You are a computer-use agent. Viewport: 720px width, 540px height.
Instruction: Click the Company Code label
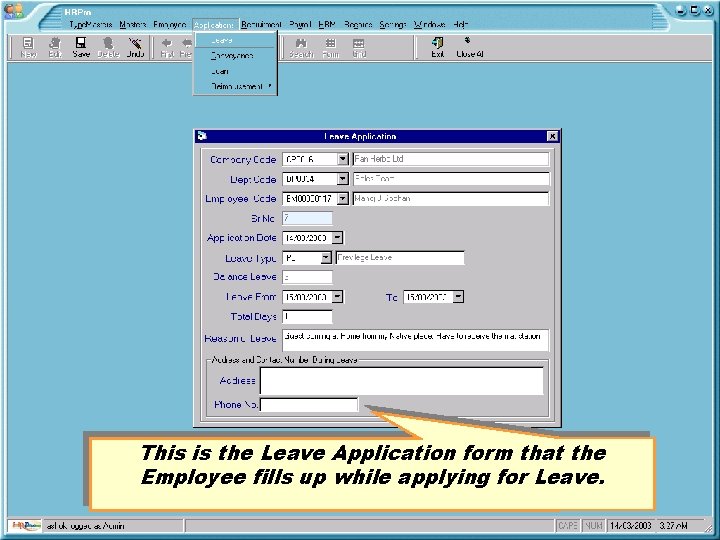coord(243,159)
